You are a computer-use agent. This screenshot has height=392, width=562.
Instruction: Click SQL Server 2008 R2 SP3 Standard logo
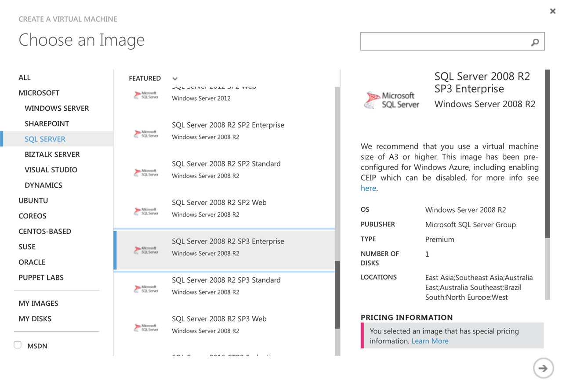click(x=146, y=288)
